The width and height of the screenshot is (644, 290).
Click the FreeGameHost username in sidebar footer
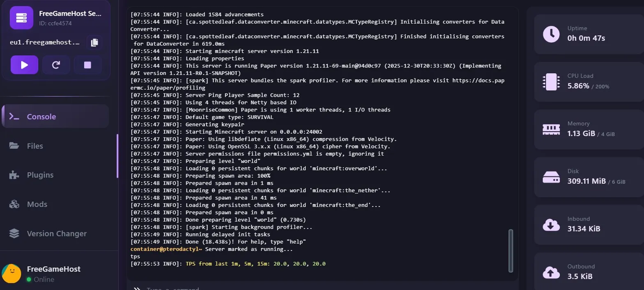click(x=53, y=269)
